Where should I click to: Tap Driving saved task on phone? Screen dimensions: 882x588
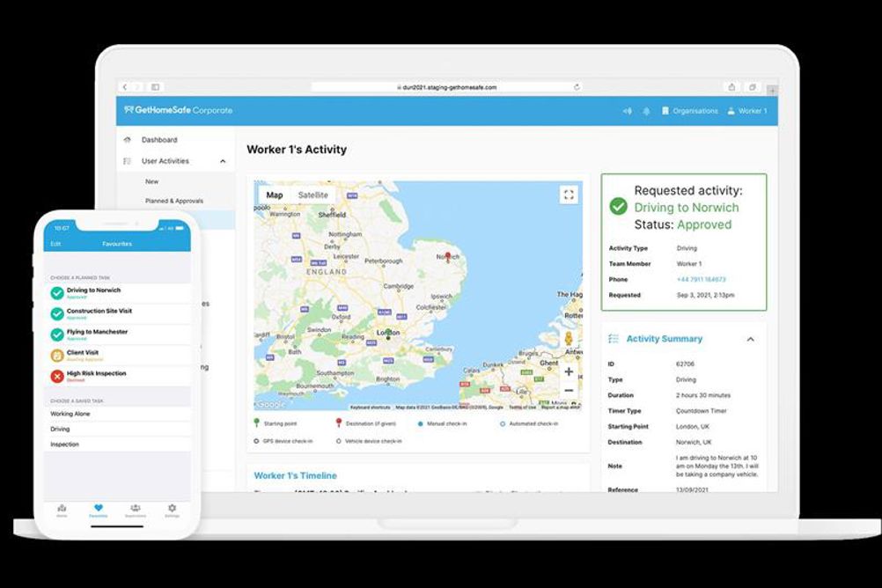click(x=117, y=429)
